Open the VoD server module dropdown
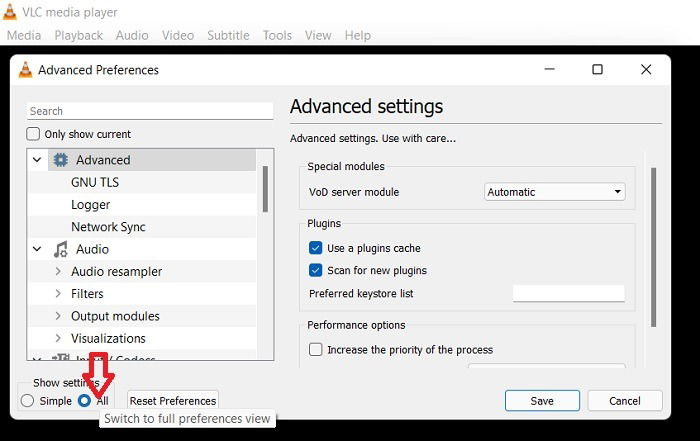Viewport: 700px width, 441px height. click(554, 192)
